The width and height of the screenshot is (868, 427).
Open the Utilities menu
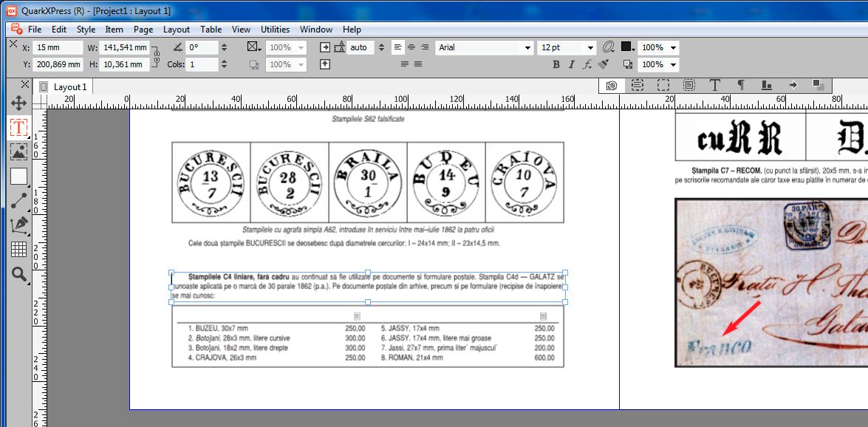tap(275, 30)
